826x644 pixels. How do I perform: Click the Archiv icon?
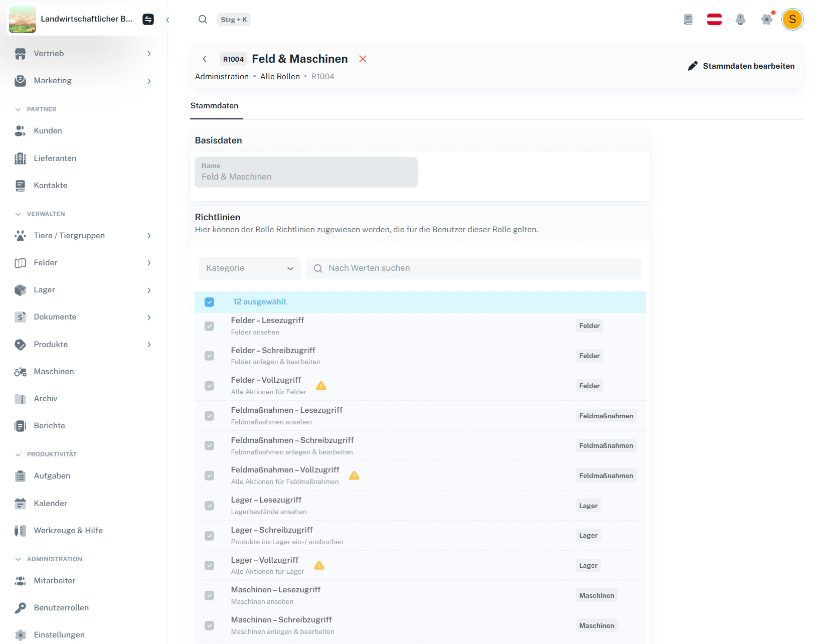click(20, 399)
